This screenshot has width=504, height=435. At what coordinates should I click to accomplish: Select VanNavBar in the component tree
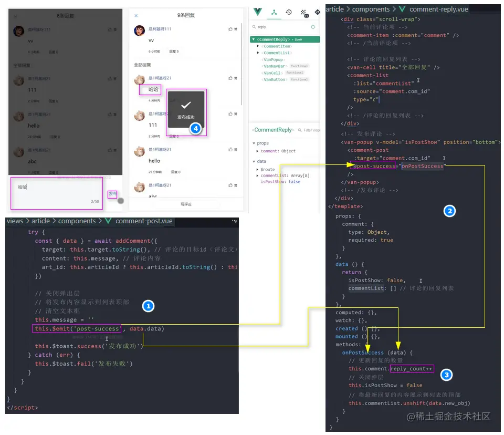275,66
